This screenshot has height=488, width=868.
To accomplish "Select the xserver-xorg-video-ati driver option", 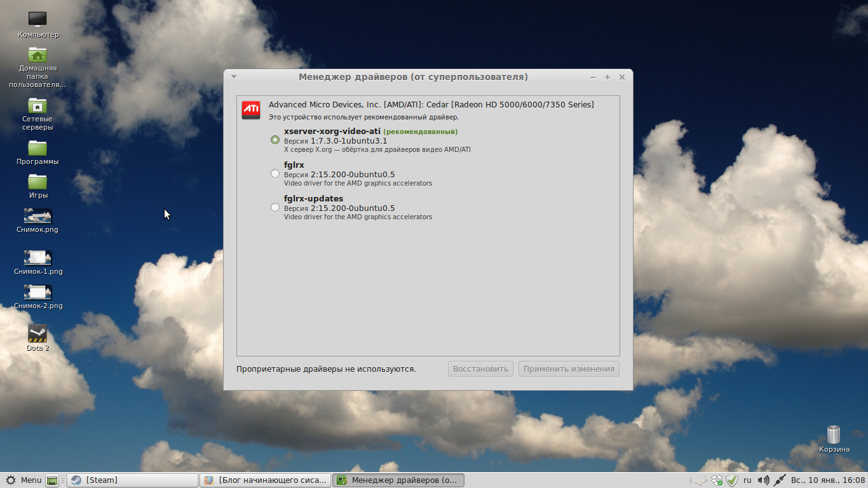I will pyautogui.click(x=275, y=140).
